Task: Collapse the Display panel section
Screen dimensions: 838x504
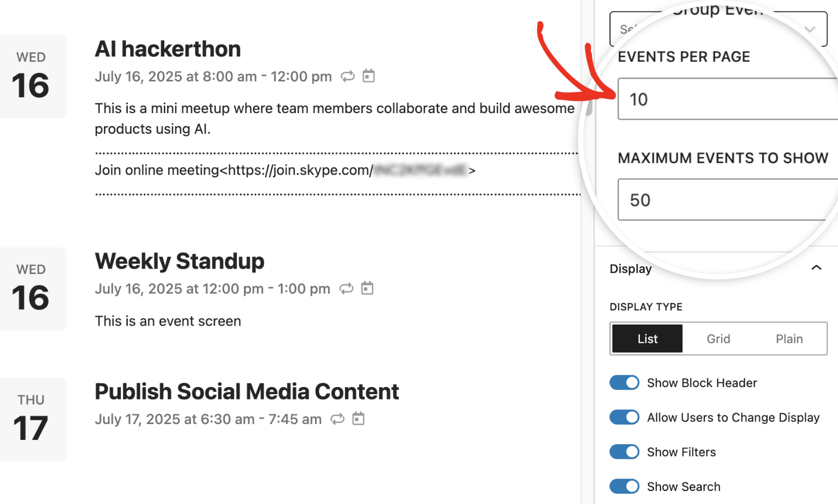Action: click(x=816, y=267)
